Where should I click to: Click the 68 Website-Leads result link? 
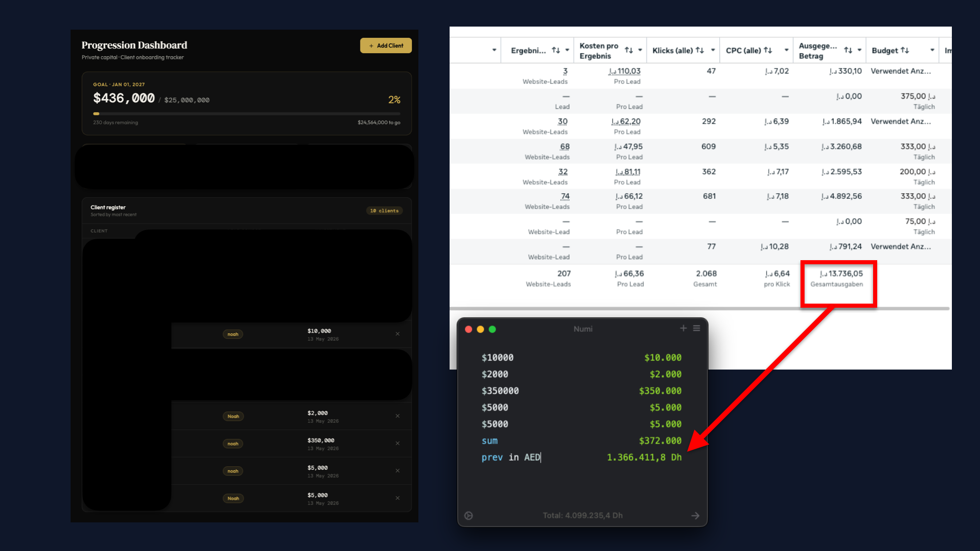(565, 147)
